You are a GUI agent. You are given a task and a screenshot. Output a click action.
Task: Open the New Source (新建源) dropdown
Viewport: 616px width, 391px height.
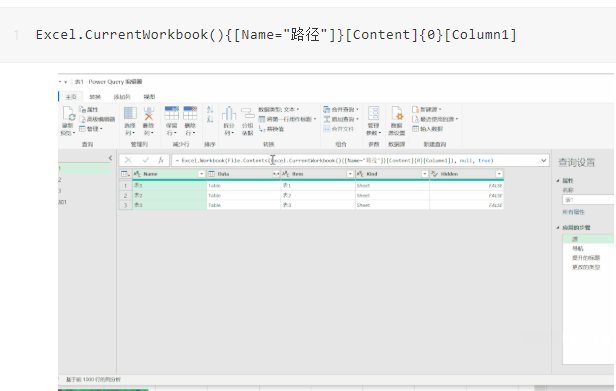click(427, 109)
